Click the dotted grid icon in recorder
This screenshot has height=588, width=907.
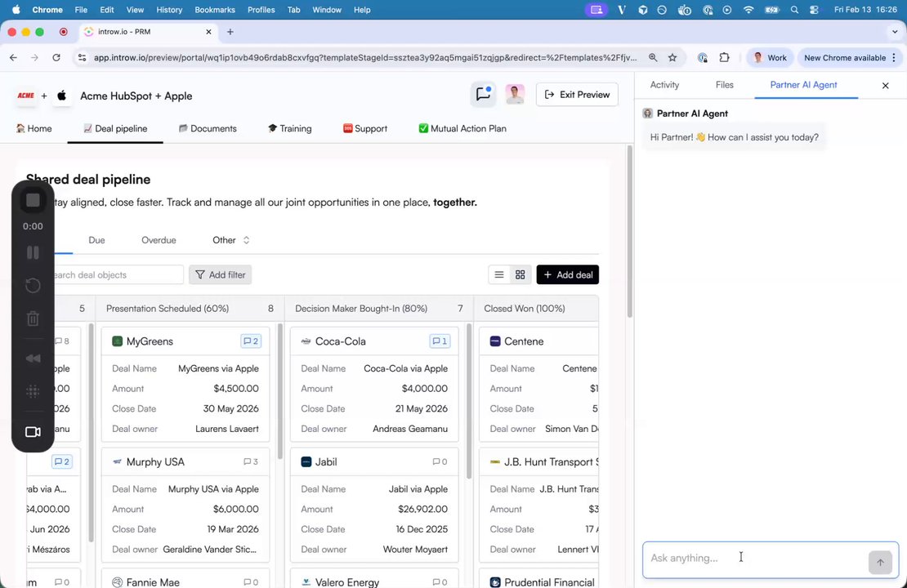(x=33, y=391)
